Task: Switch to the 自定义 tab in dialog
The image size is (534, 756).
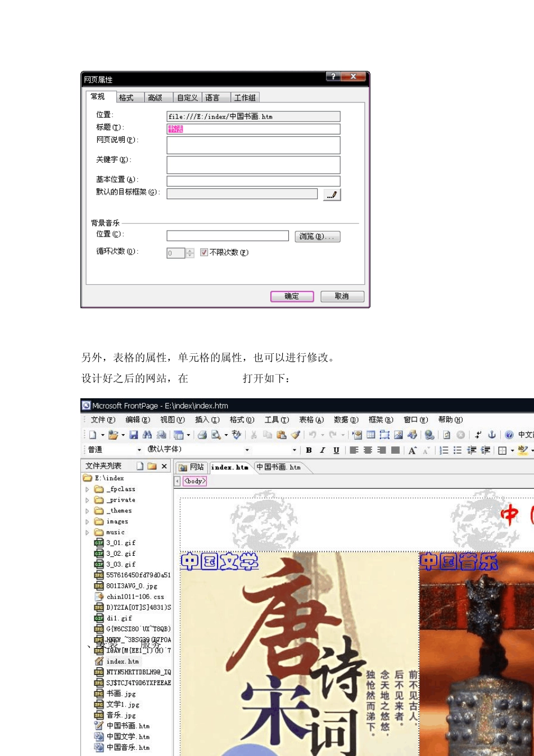Action: pyautogui.click(x=188, y=98)
